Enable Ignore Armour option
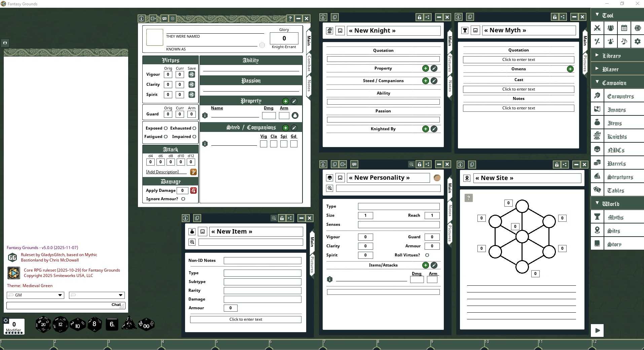Image resolution: width=644 pixels, height=350 pixels. [x=183, y=199]
